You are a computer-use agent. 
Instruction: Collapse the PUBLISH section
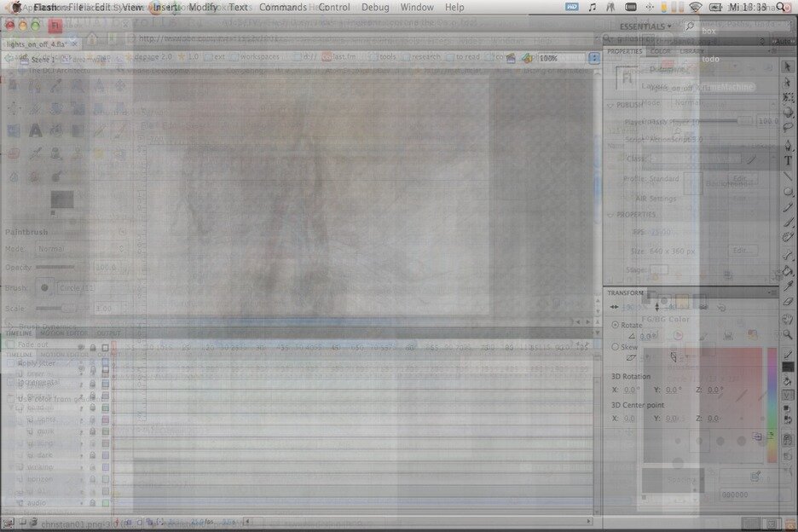click(610, 106)
